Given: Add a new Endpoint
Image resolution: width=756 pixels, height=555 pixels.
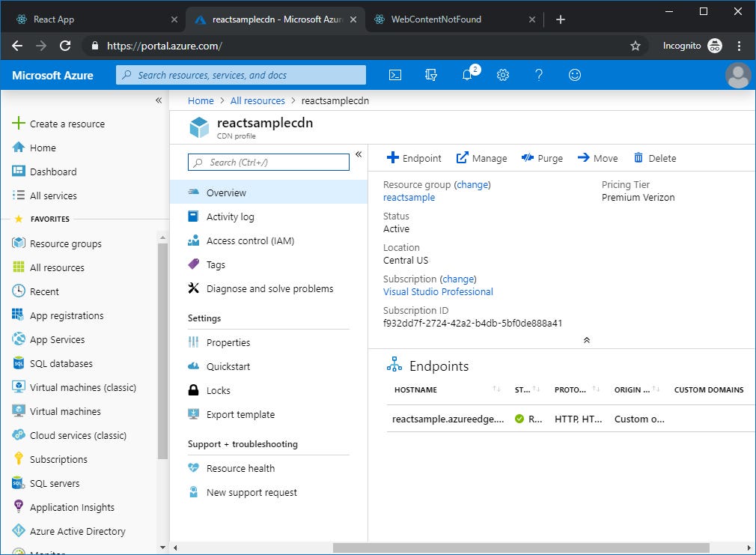Looking at the screenshot, I should tap(414, 158).
